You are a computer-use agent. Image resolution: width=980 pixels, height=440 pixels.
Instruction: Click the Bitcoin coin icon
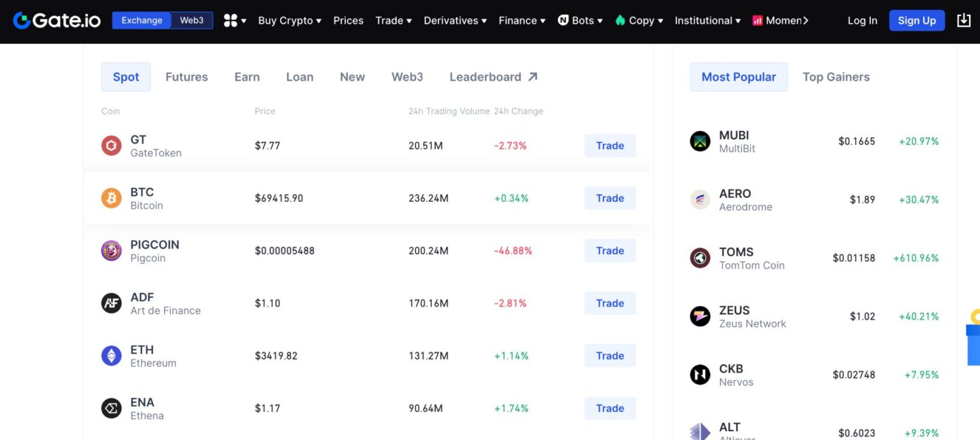tap(111, 198)
